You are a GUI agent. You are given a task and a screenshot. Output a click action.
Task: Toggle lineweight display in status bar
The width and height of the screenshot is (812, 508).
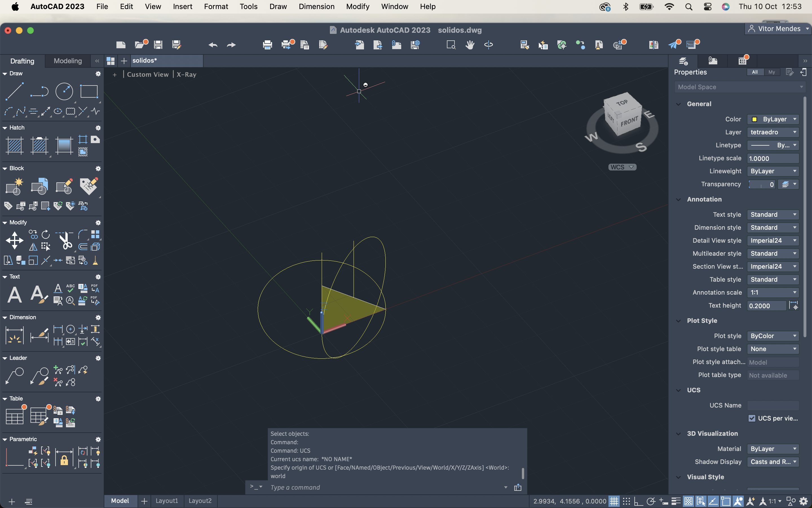676,501
